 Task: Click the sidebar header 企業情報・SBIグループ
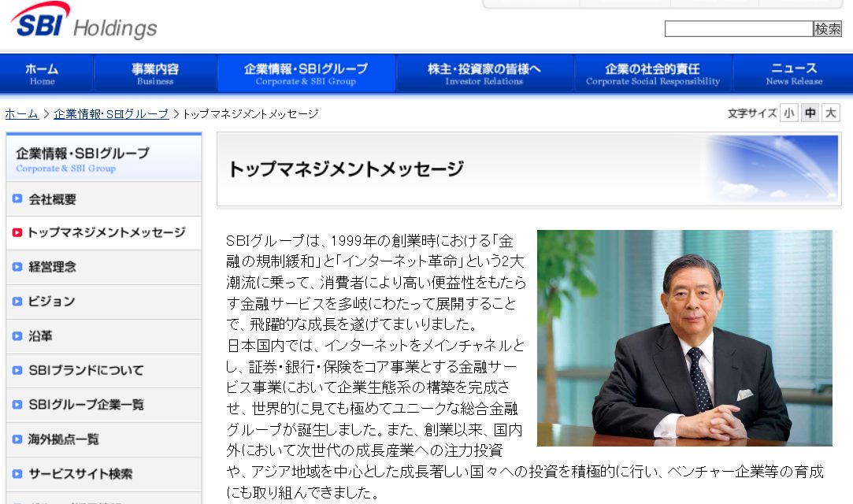(x=103, y=159)
